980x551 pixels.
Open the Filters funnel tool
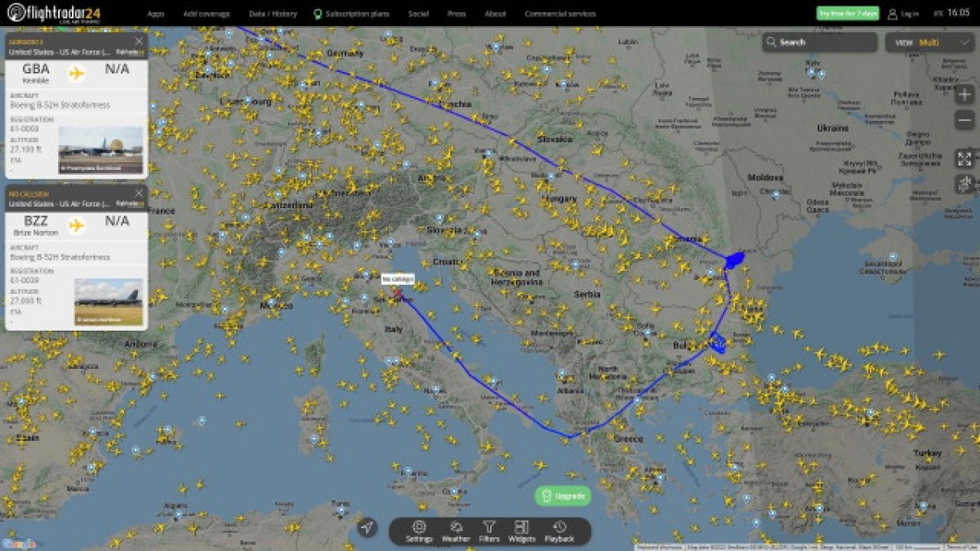click(489, 530)
